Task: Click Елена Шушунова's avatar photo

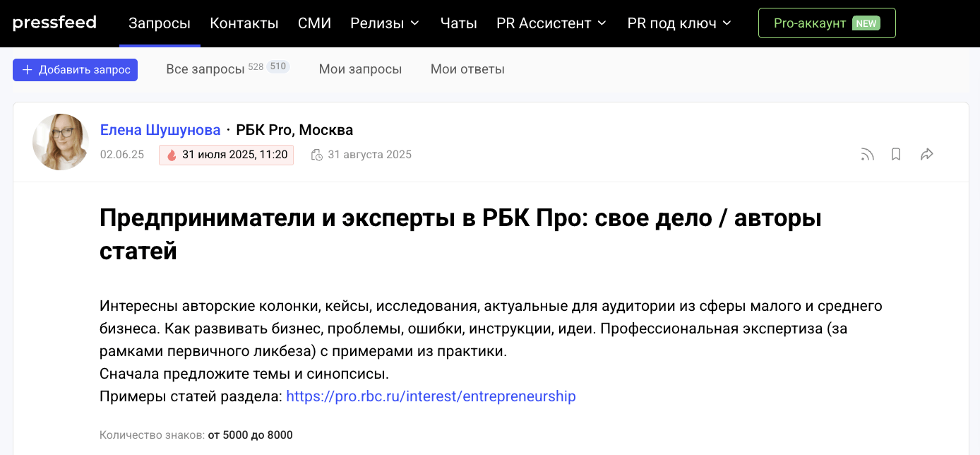Action: point(61,142)
